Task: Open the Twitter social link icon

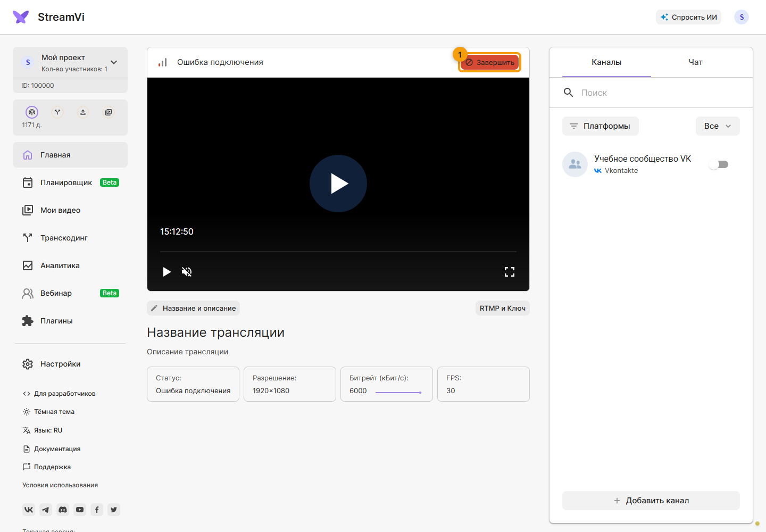Action: pyautogui.click(x=114, y=510)
